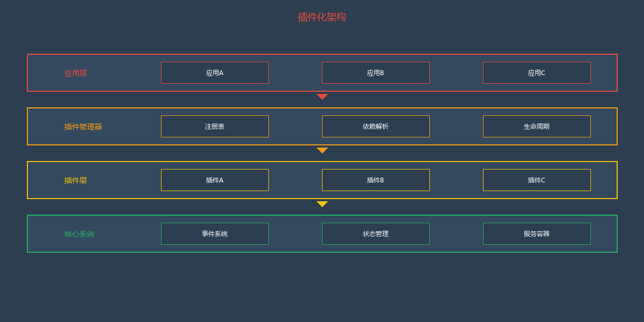Select the 事件系统 node in 核心系统
The height and width of the screenshot is (322, 644).
[x=215, y=233]
